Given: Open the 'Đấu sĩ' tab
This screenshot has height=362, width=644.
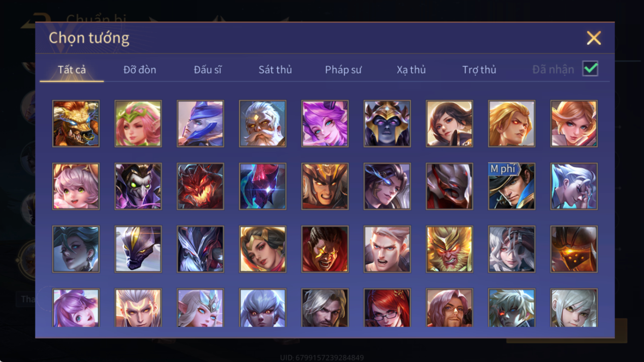Looking at the screenshot, I should point(208,70).
